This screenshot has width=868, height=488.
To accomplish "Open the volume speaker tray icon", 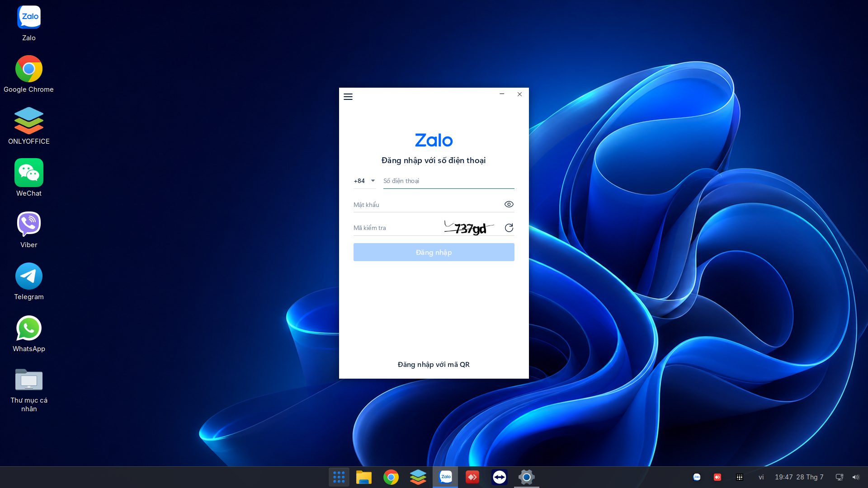I will pyautogui.click(x=856, y=477).
